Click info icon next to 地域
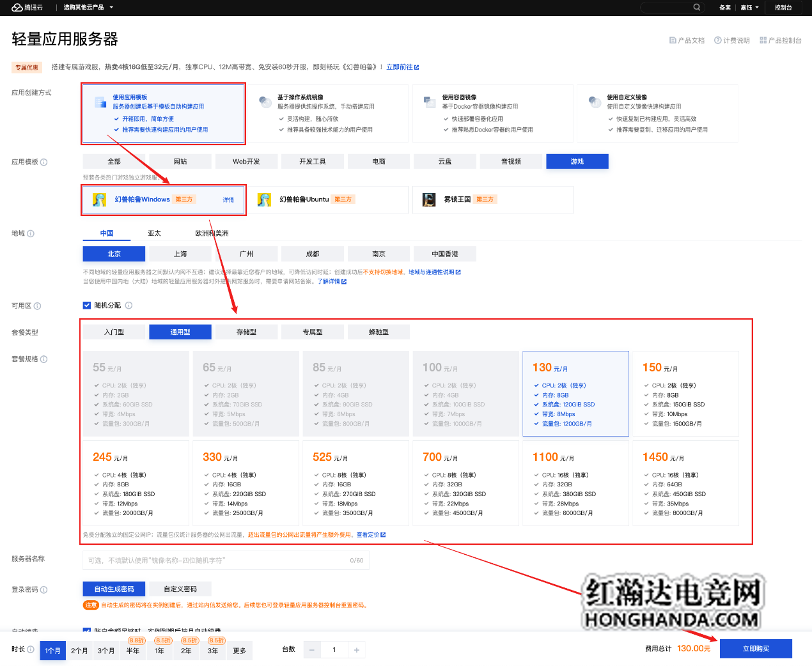 pos(31,234)
